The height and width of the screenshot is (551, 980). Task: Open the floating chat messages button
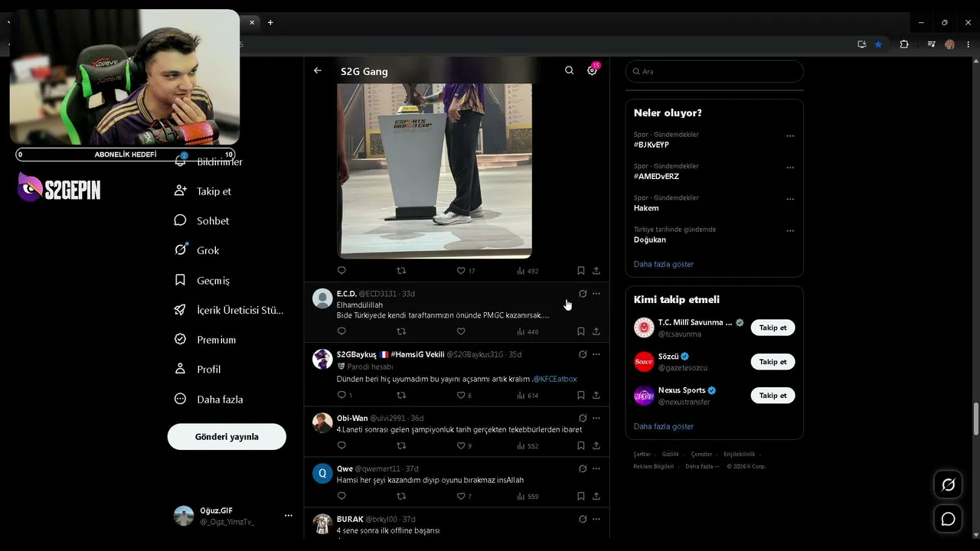(x=948, y=519)
